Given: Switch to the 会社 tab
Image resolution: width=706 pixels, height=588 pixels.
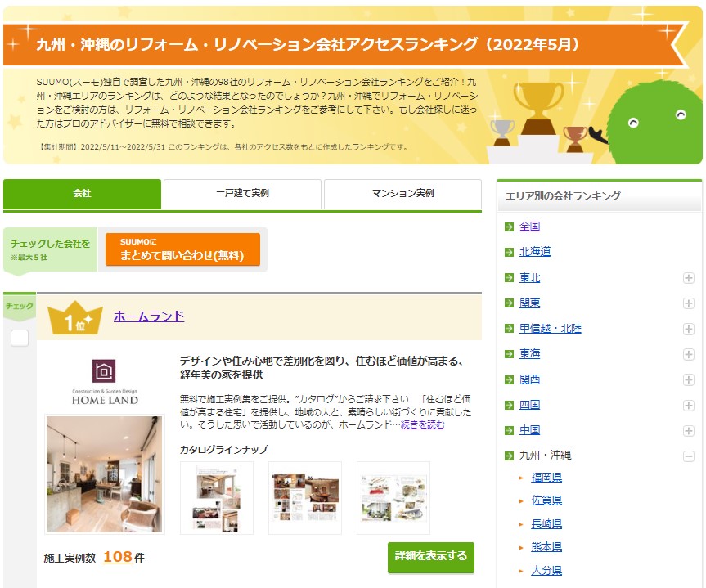Looking at the screenshot, I should pos(82,194).
